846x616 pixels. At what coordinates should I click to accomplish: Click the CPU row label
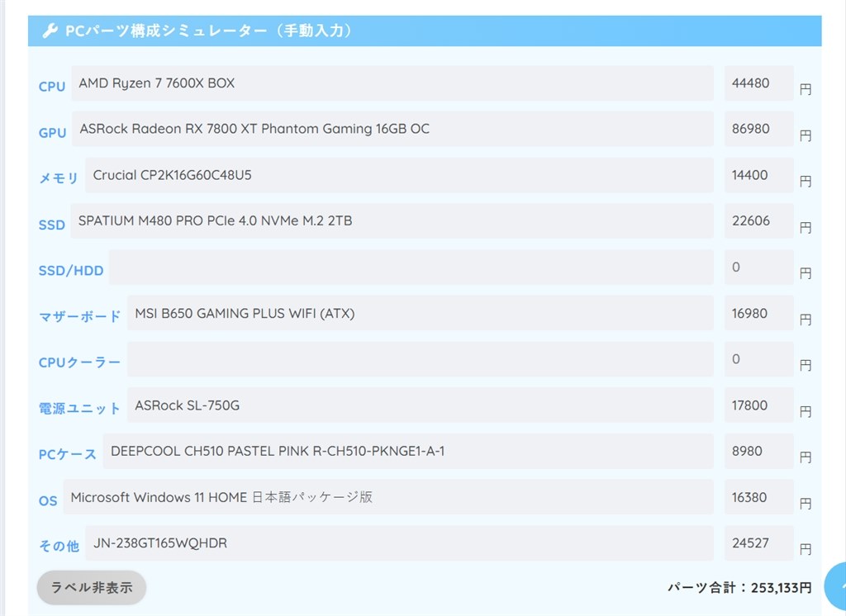[x=52, y=87]
